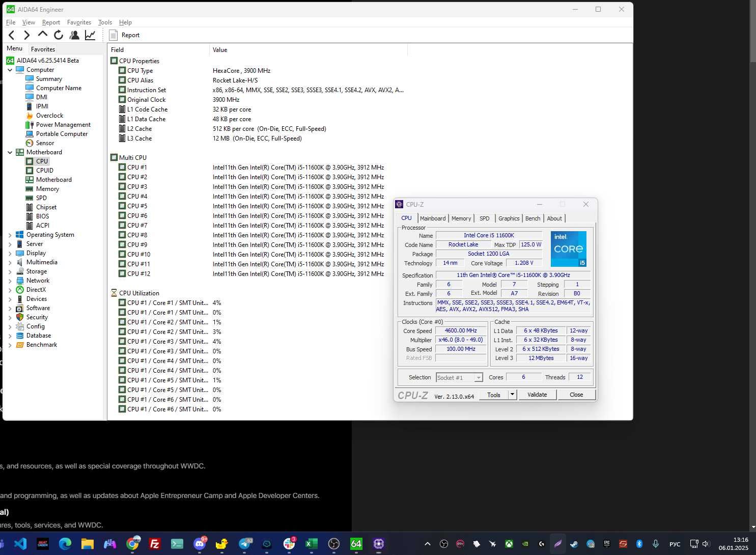Screen dimensions: 756x555
Task: Open the user/remote icon in toolbar
Action: coord(74,35)
